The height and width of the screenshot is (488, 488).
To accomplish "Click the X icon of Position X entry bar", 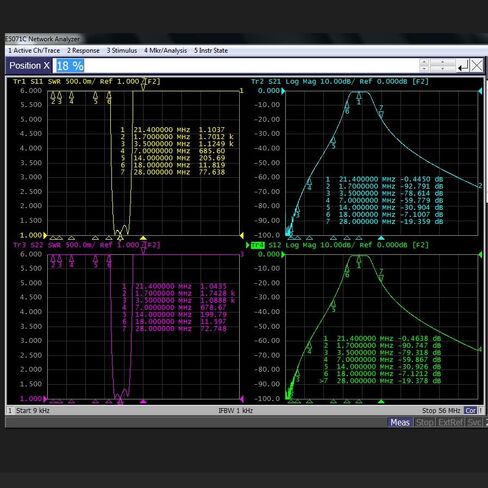I will pos(477,66).
